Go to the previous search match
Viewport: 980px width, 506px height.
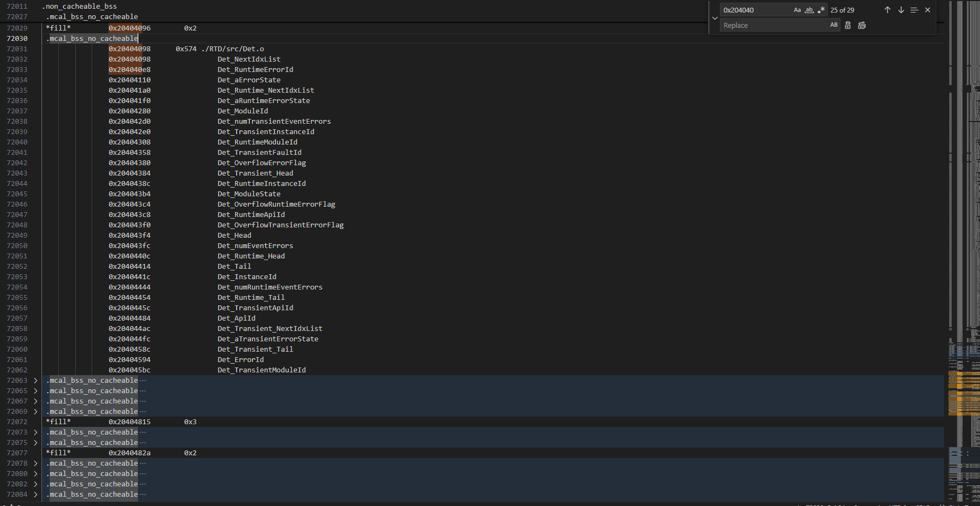click(x=887, y=10)
